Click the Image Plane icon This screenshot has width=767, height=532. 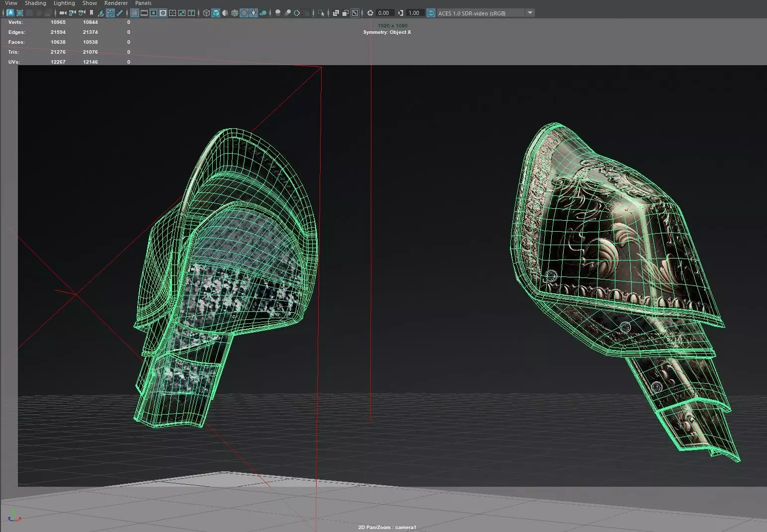coord(101,13)
